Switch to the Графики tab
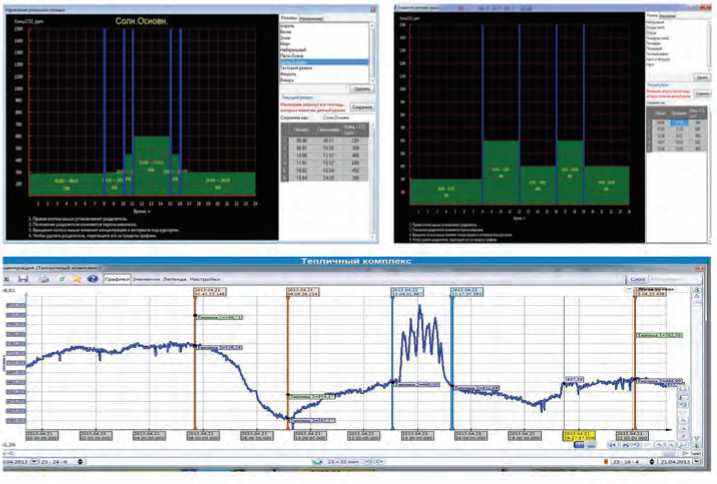This screenshot has width=717, height=484. [118, 279]
